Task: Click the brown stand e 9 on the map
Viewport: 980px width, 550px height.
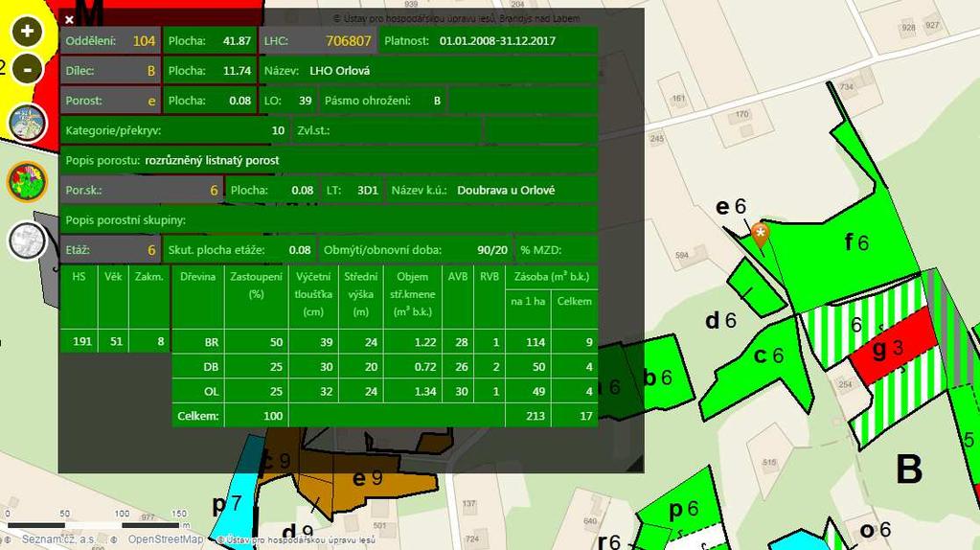Action: tap(368, 479)
